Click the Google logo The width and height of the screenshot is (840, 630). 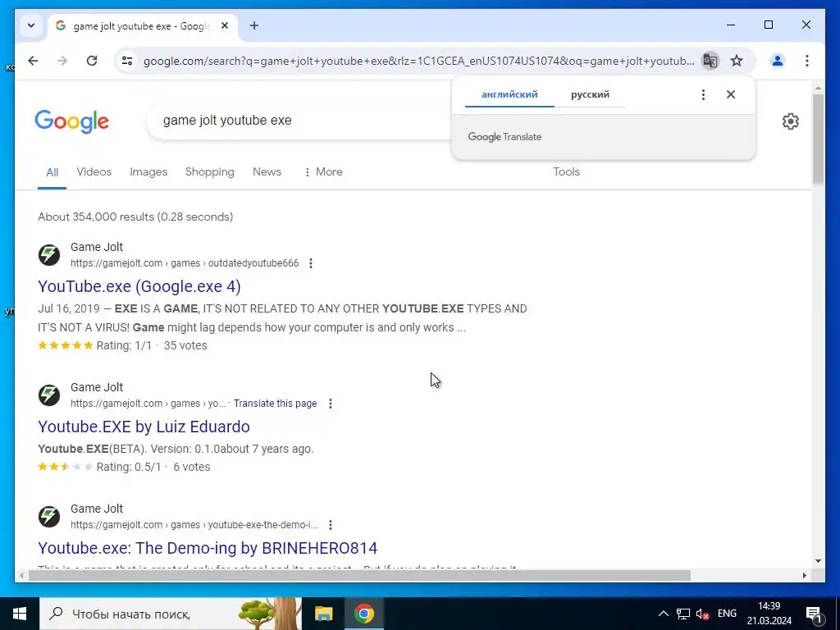(x=72, y=121)
